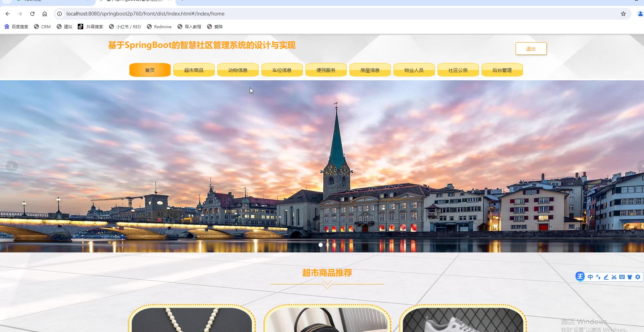Open the 小红书 / RED bookmark
The image size is (644, 332).
[125, 27]
